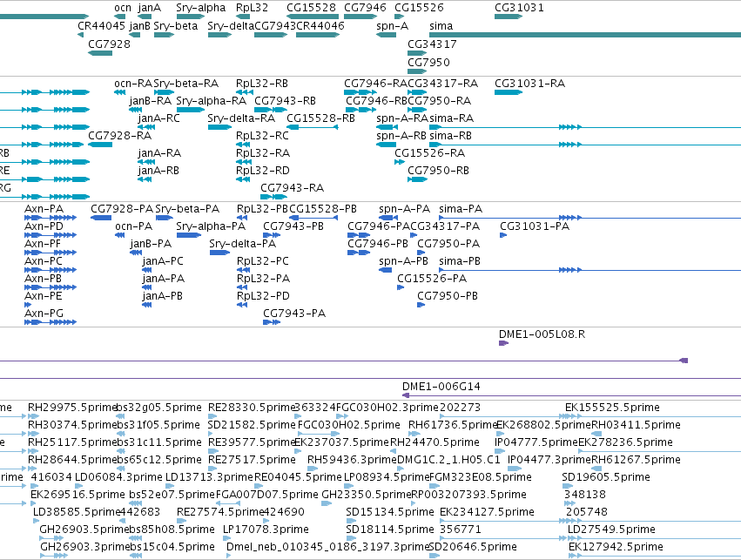Click EST 'EK155525.5prime'
This screenshot has width=741, height=560.
[612, 408]
